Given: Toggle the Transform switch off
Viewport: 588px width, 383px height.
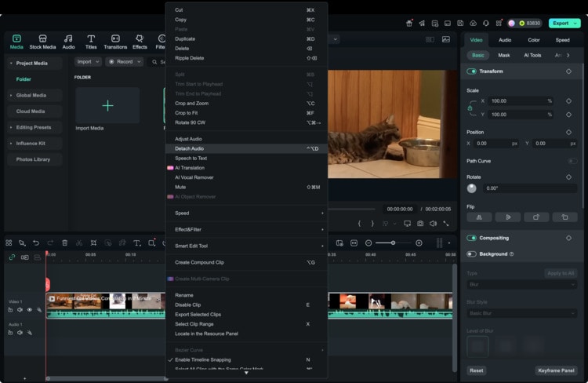Looking at the screenshot, I should 471,71.
